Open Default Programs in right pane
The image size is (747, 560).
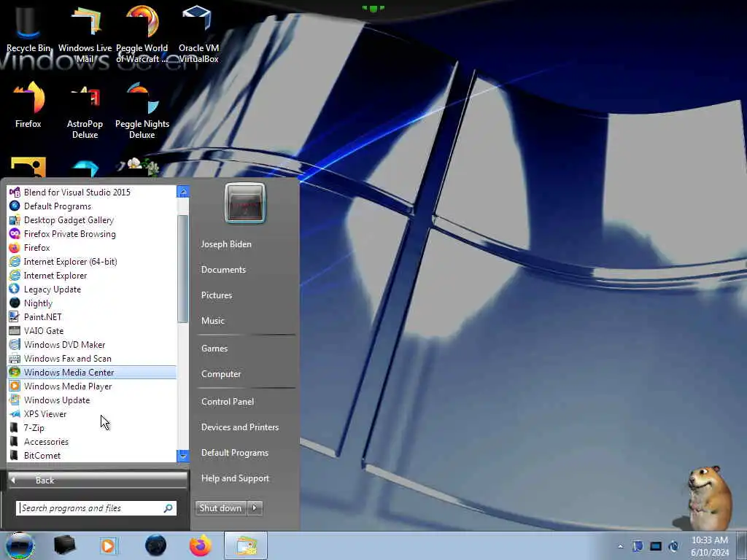pyautogui.click(x=235, y=453)
